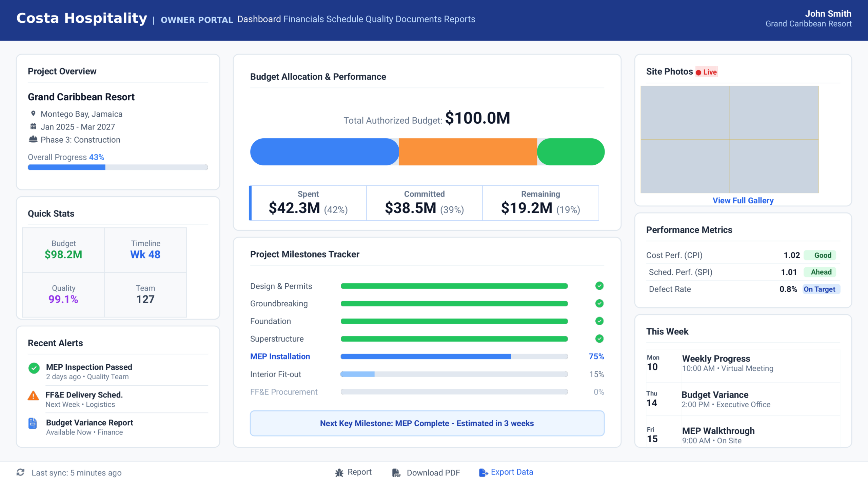Click green check icon for MEP Inspection Passed
The height and width of the screenshot is (488, 868).
34,368
